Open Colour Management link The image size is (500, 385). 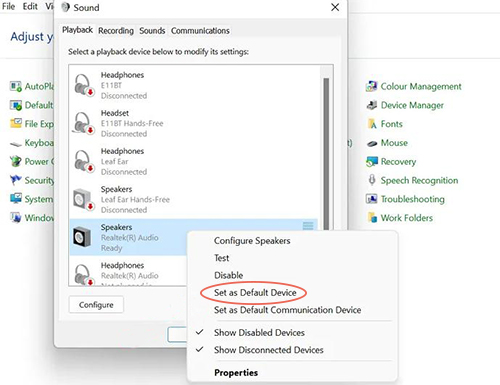point(421,86)
